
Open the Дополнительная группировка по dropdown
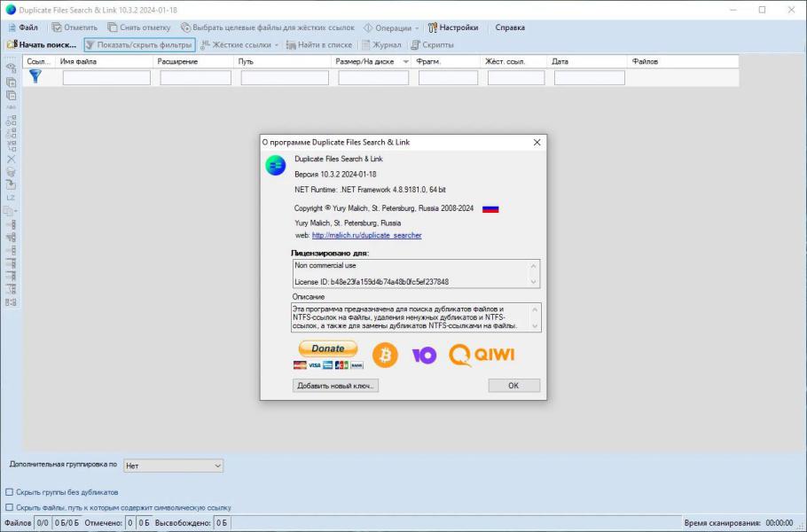[174, 465]
